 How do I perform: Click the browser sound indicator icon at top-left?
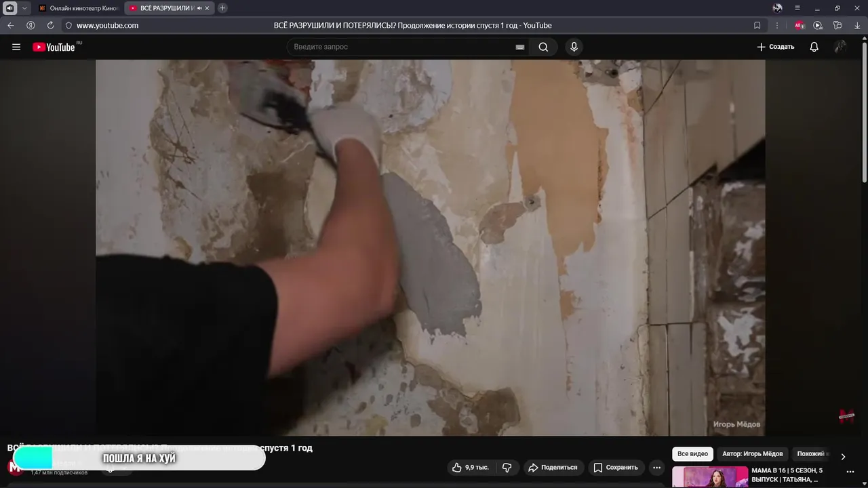pos(10,8)
